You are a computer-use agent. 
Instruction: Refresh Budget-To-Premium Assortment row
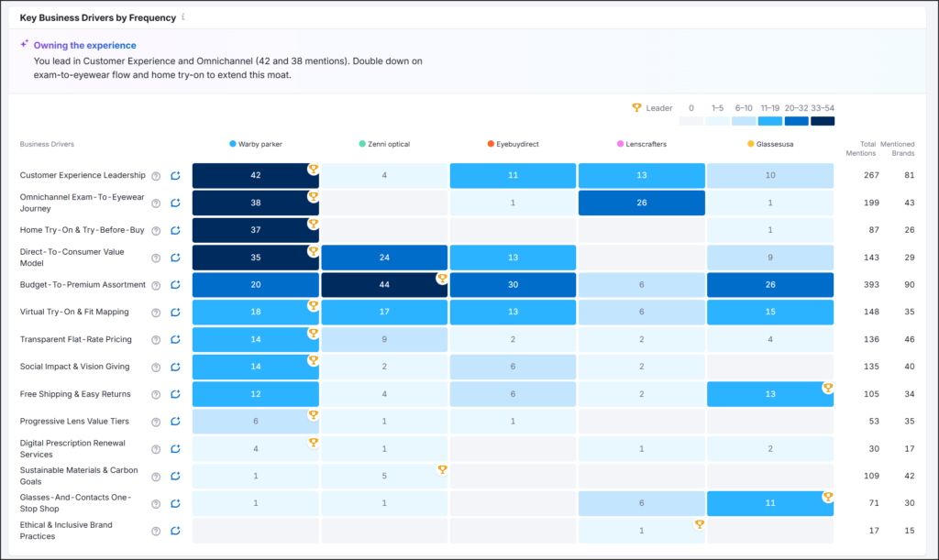pos(175,285)
